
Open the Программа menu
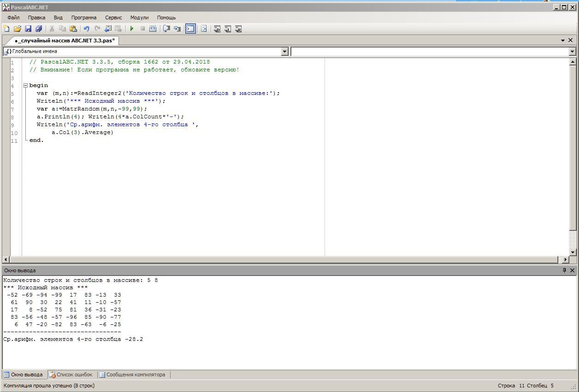pyautogui.click(x=84, y=18)
